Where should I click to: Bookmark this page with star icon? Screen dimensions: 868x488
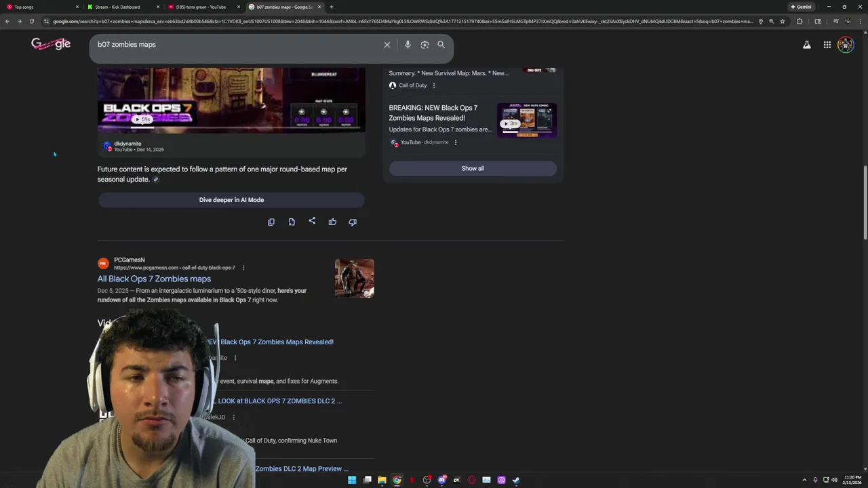783,21
